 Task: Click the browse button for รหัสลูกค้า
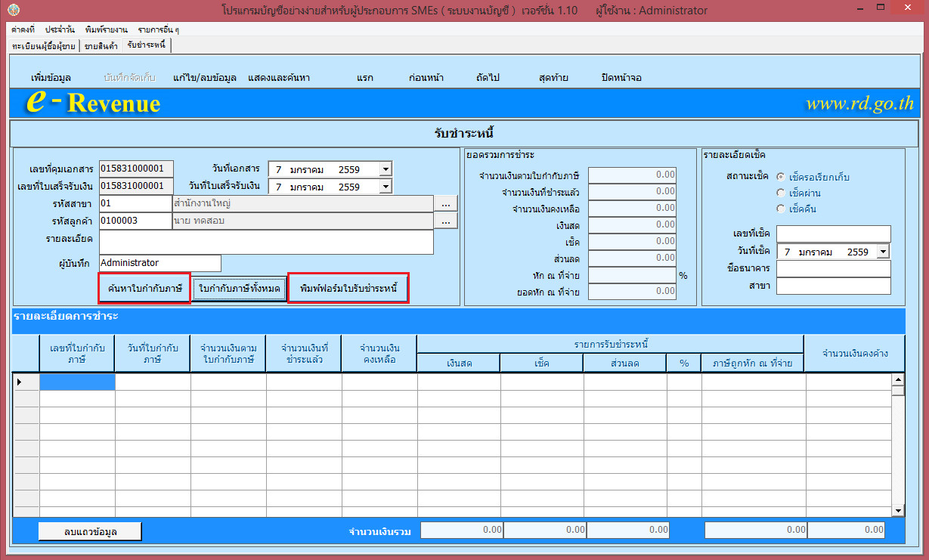pos(446,221)
